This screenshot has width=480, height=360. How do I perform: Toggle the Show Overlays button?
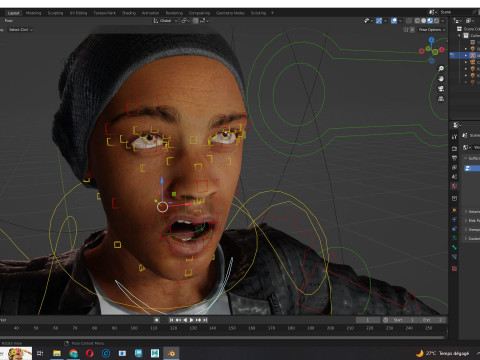[394, 21]
